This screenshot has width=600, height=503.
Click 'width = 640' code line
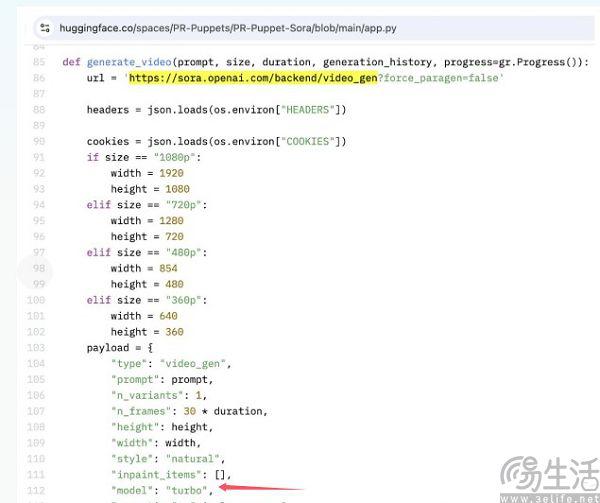[144, 316]
